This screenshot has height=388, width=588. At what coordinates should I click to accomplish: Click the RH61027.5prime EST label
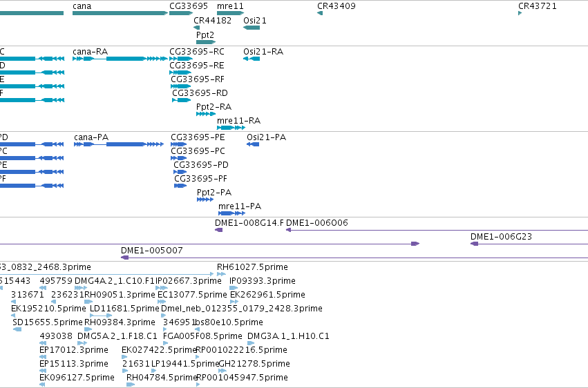(x=252, y=267)
